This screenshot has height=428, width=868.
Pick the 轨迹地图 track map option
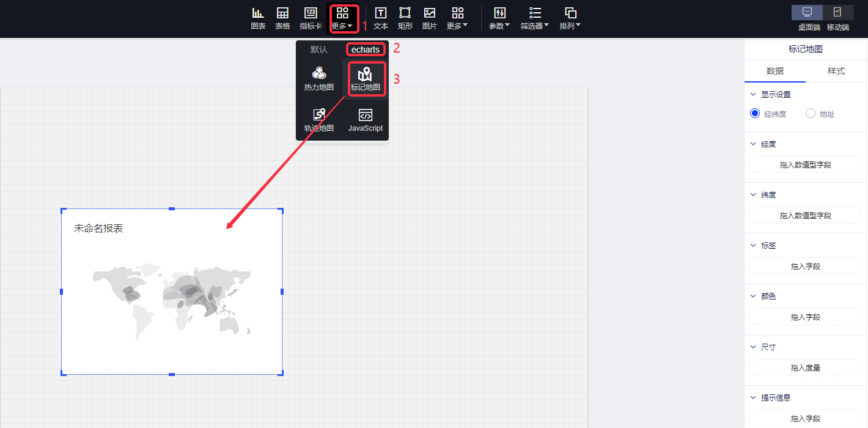click(x=319, y=120)
